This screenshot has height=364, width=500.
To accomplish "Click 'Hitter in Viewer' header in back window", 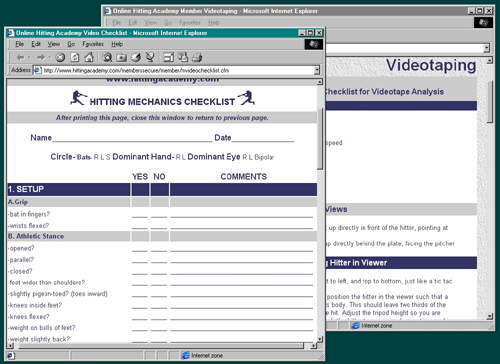I will (358, 263).
